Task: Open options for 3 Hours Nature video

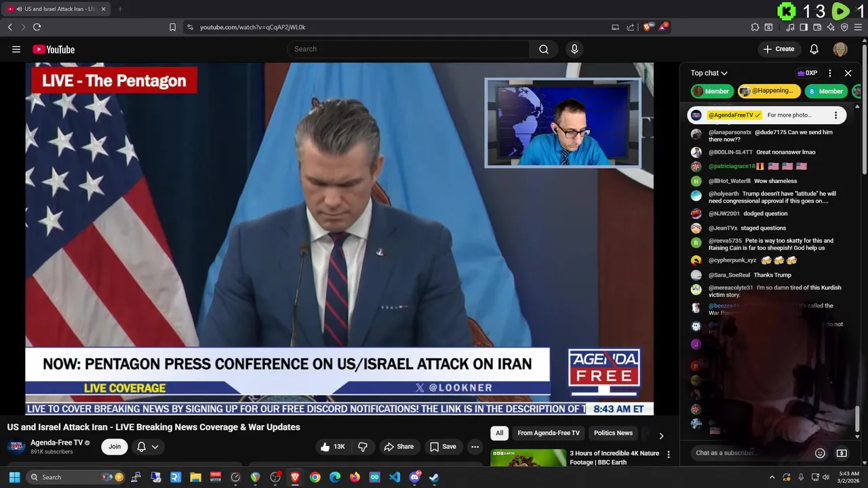Action: (x=668, y=455)
